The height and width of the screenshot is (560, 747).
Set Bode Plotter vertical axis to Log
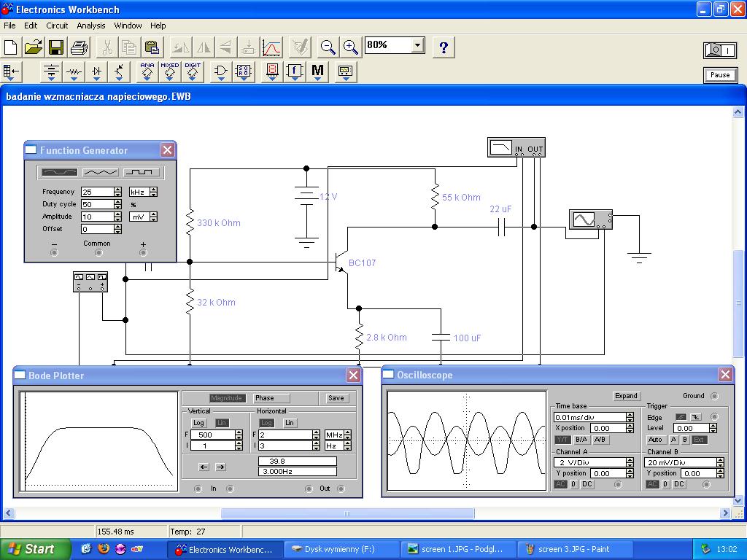tap(198, 423)
